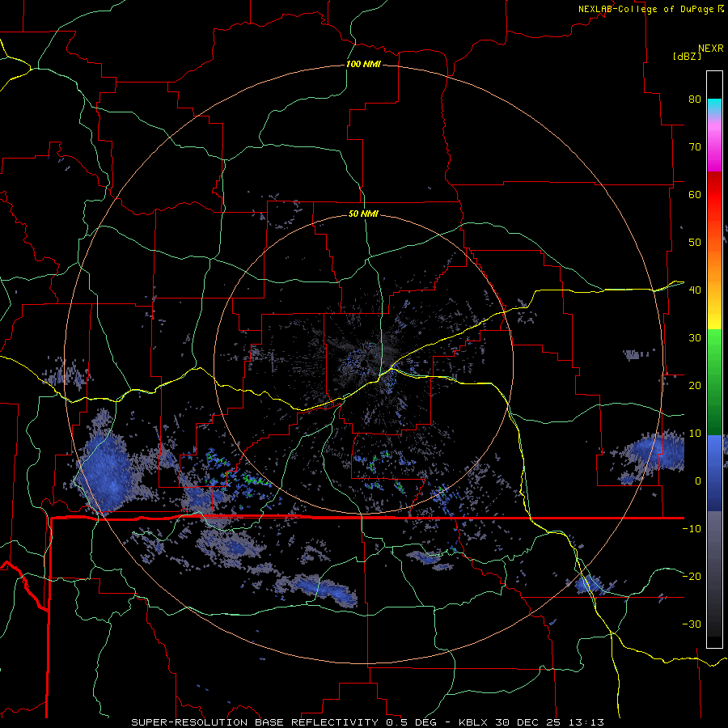This screenshot has width=728, height=728.
Task: Click the 40 value on dBZ scale
Action: (x=695, y=290)
